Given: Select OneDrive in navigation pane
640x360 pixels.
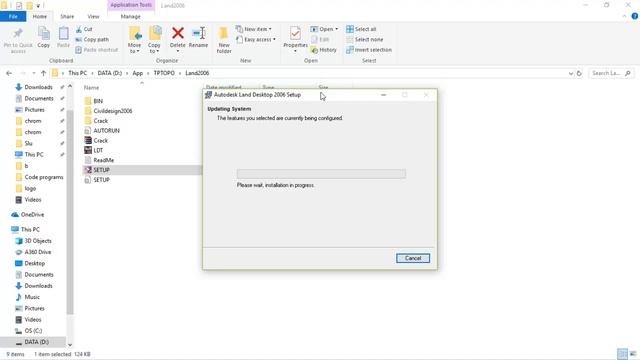Looking at the screenshot, I should [28, 214].
